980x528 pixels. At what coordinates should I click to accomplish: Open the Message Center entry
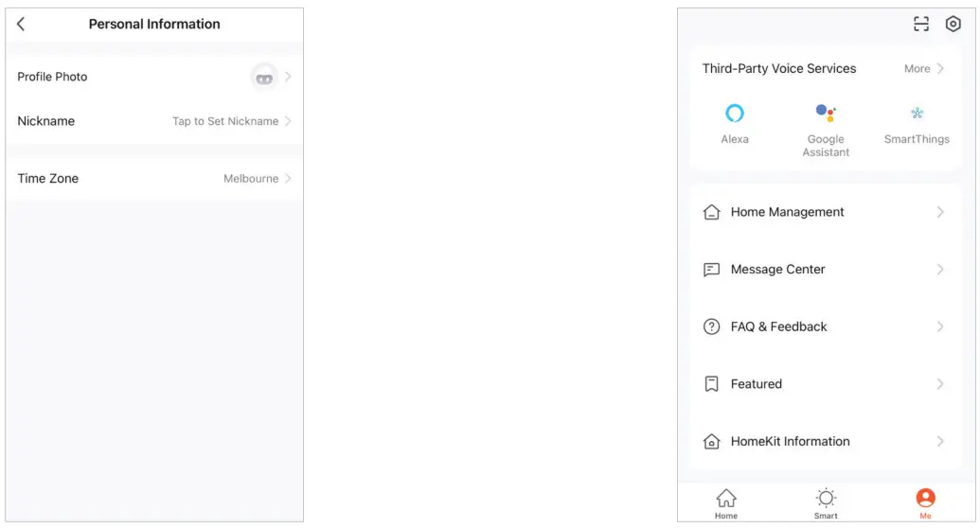777,270
